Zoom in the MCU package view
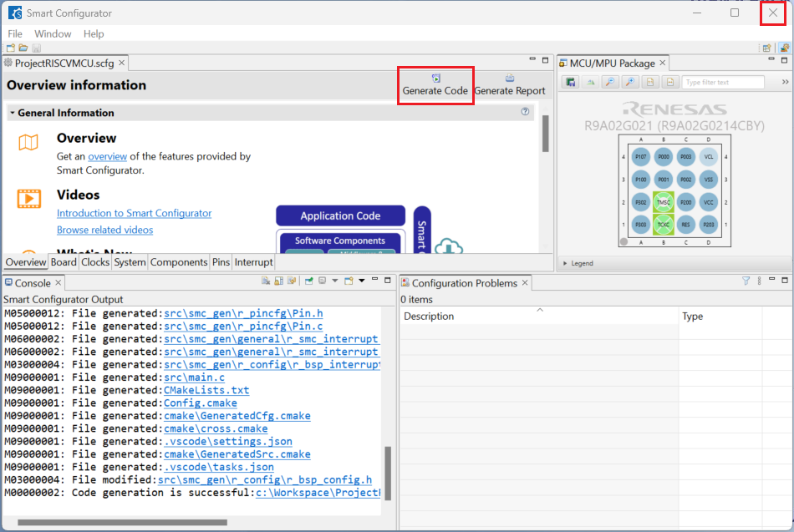794x532 pixels. (x=630, y=82)
